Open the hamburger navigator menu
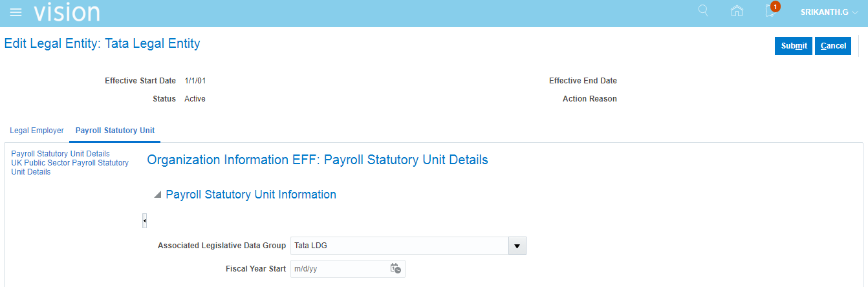The image size is (868, 287). click(x=16, y=12)
